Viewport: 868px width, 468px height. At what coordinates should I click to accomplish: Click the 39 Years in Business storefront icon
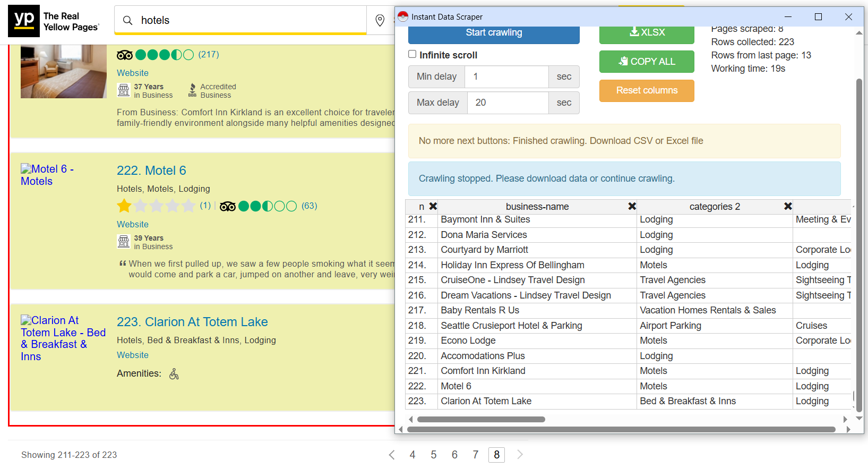(124, 241)
